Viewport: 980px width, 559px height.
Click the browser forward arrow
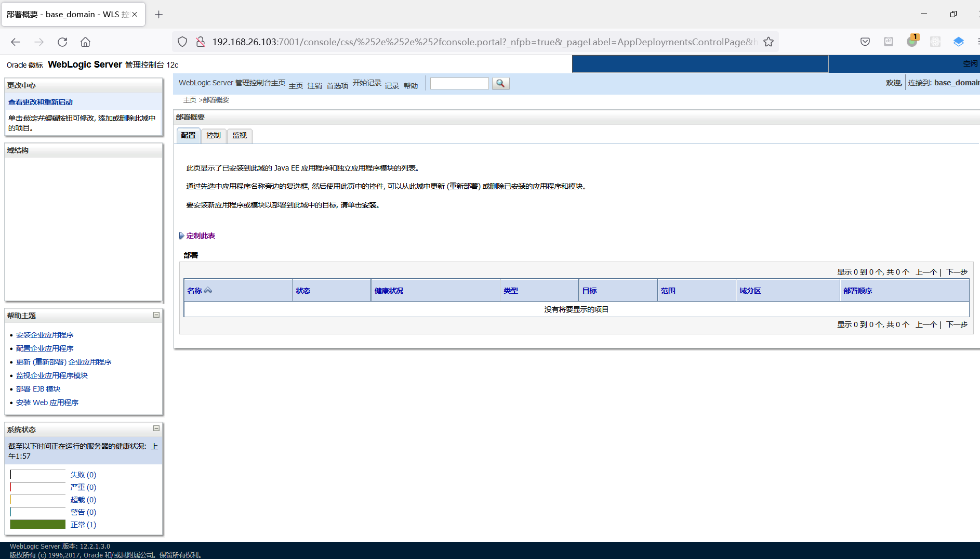(39, 42)
